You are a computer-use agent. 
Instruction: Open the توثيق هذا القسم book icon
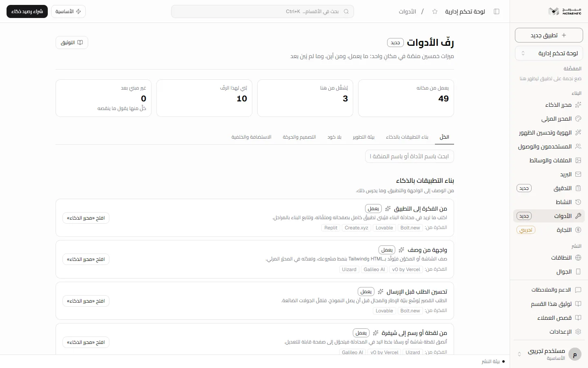(578, 304)
